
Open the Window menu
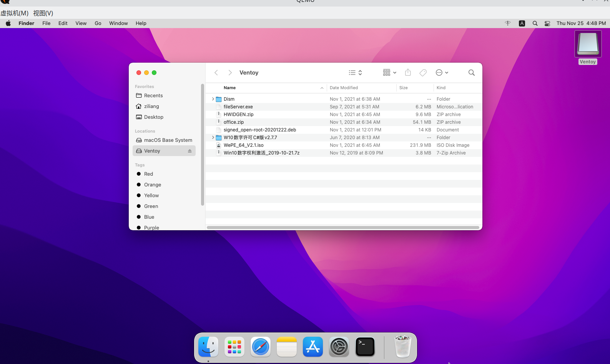coord(118,23)
